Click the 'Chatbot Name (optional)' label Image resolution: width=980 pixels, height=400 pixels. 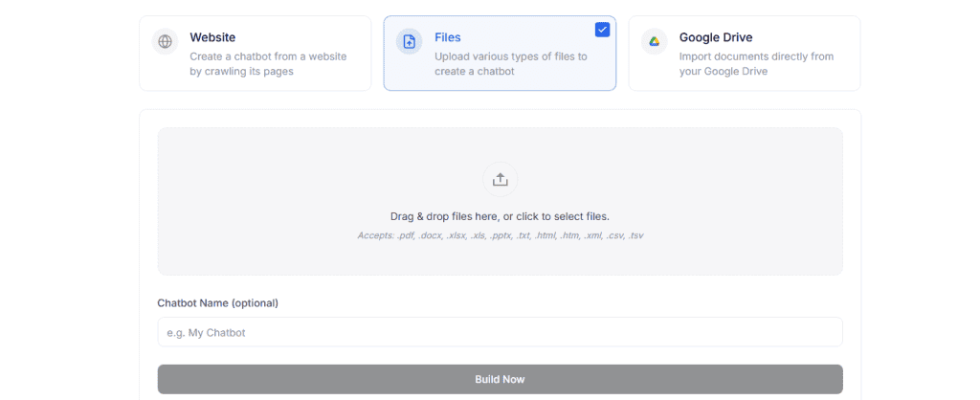tap(217, 303)
